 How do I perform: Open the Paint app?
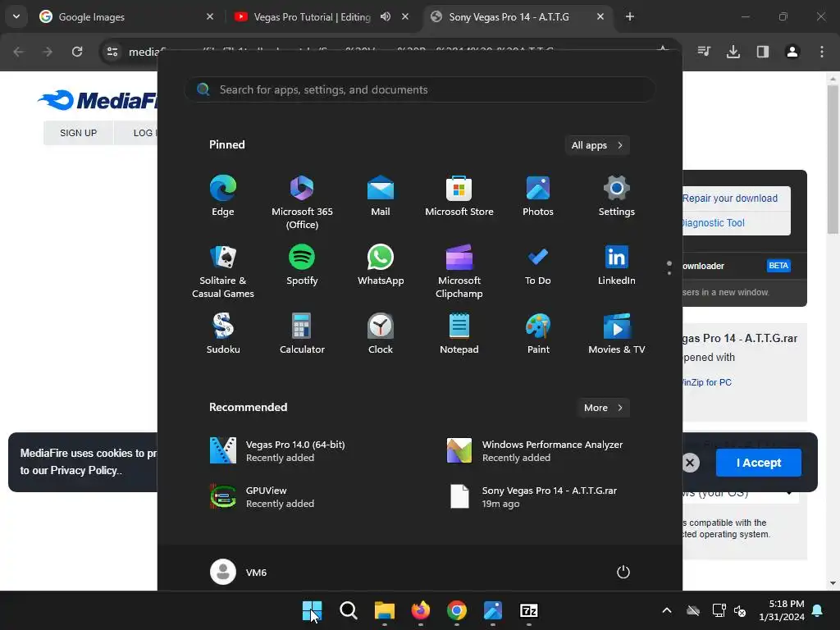(538, 333)
